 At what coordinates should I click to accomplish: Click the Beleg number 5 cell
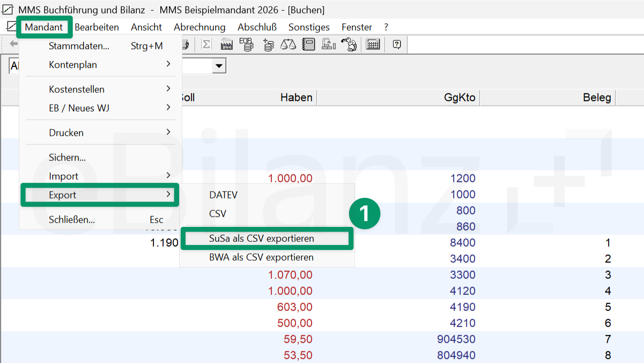pos(608,307)
